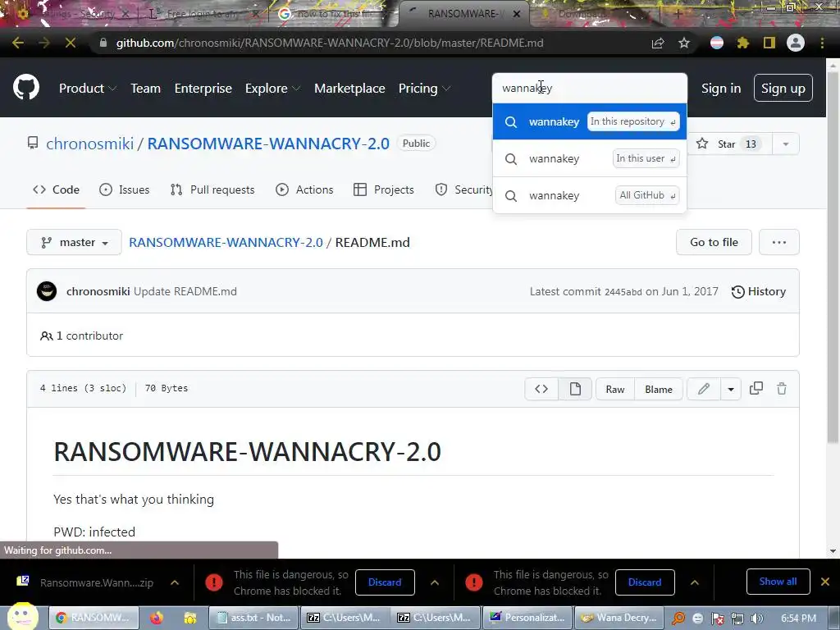Click the pencil edit file icon
The width and height of the screenshot is (840, 630).
click(703, 389)
